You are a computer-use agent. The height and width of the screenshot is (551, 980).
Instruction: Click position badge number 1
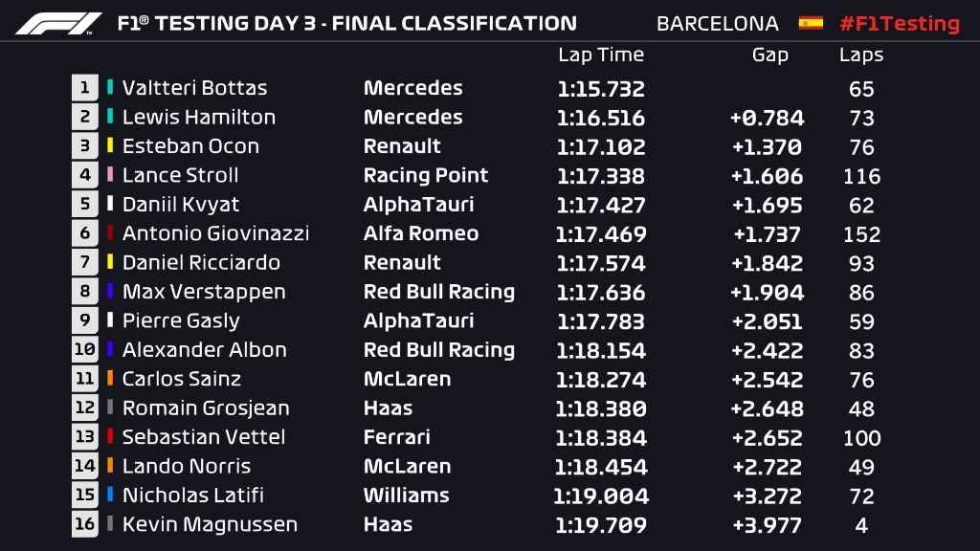(85, 87)
